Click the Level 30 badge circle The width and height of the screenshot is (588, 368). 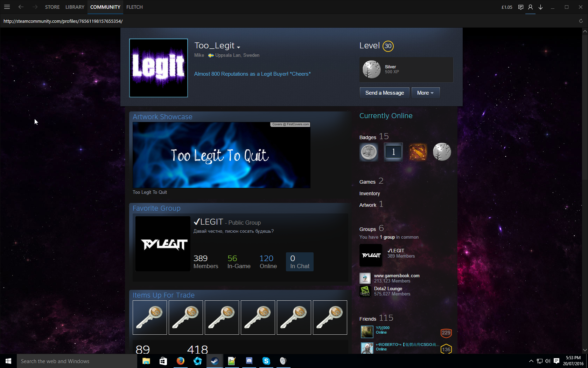388,46
